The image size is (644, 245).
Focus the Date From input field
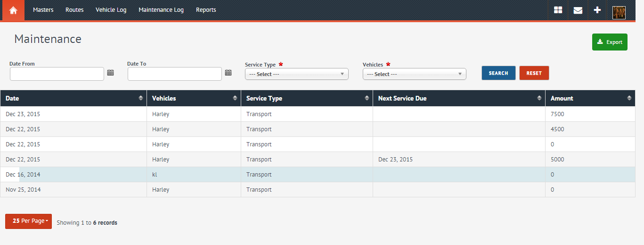click(x=57, y=74)
